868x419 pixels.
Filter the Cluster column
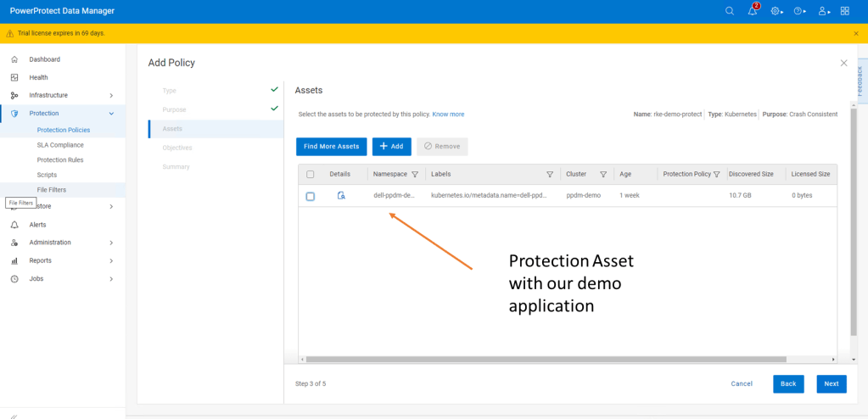[603, 175]
